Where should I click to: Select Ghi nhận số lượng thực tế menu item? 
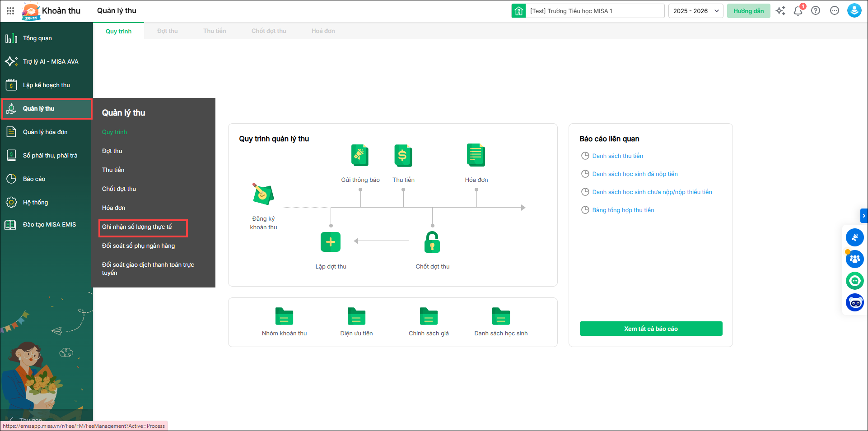coord(137,227)
